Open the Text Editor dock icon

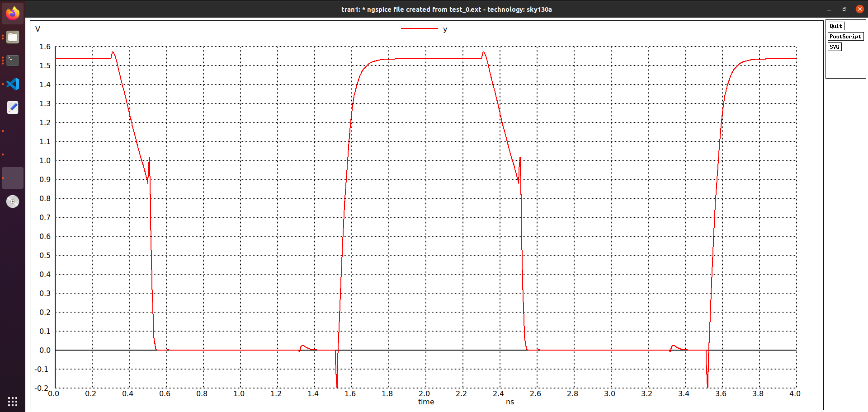point(13,108)
